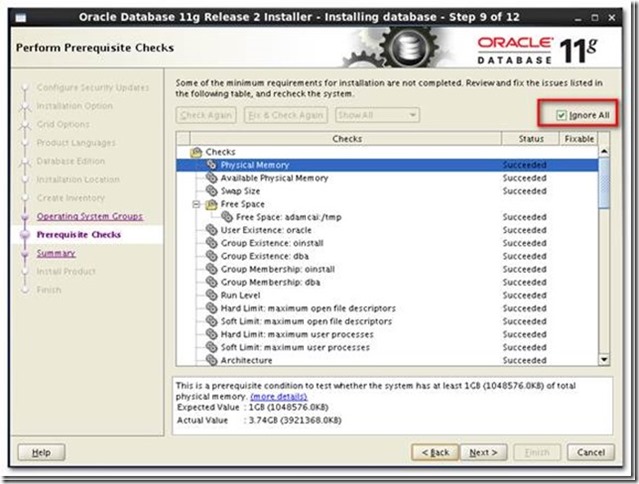This screenshot has width=639, height=484.
Task: Click the Back button
Action: click(435, 452)
